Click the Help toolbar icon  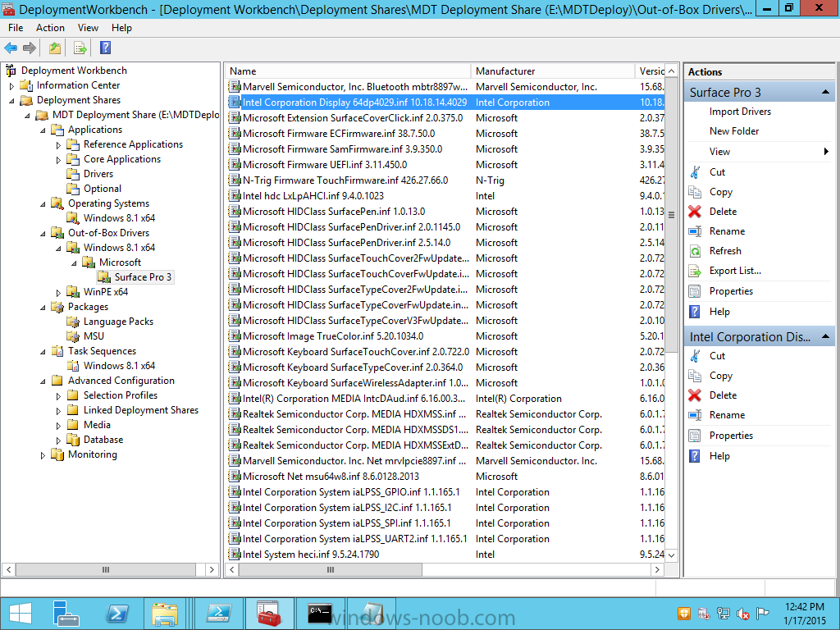click(x=106, y=48)
